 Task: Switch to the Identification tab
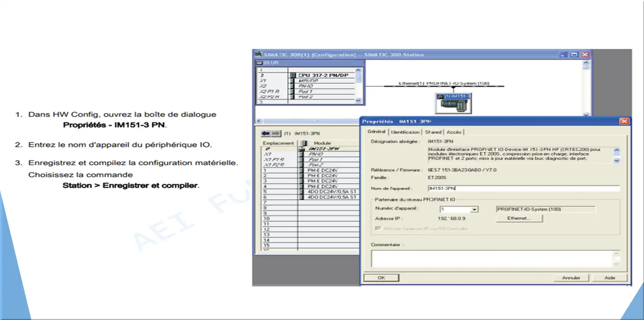coord(405,132)
